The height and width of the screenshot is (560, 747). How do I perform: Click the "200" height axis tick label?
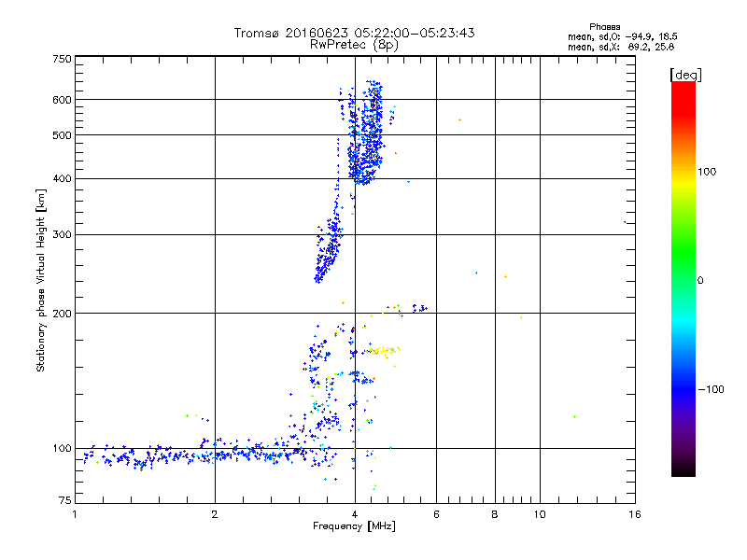coord(62,314)
